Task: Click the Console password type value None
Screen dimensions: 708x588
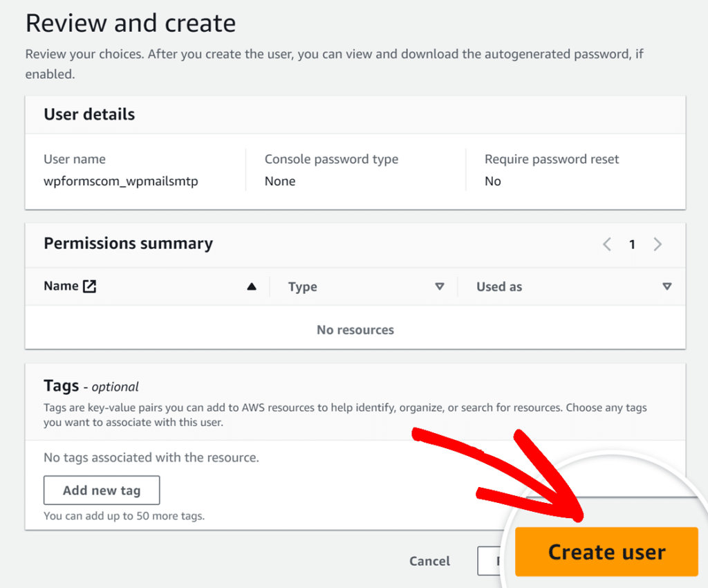Action: tap(280, 181)
